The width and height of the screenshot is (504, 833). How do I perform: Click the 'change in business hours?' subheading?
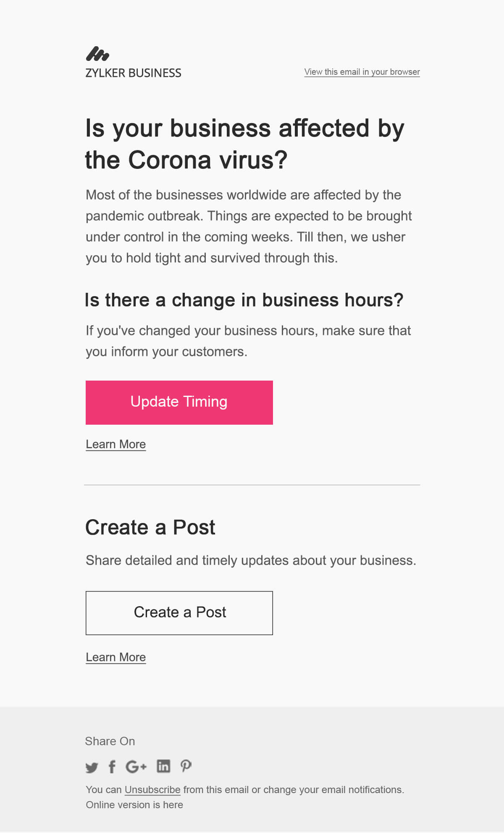tap(244, 300)
